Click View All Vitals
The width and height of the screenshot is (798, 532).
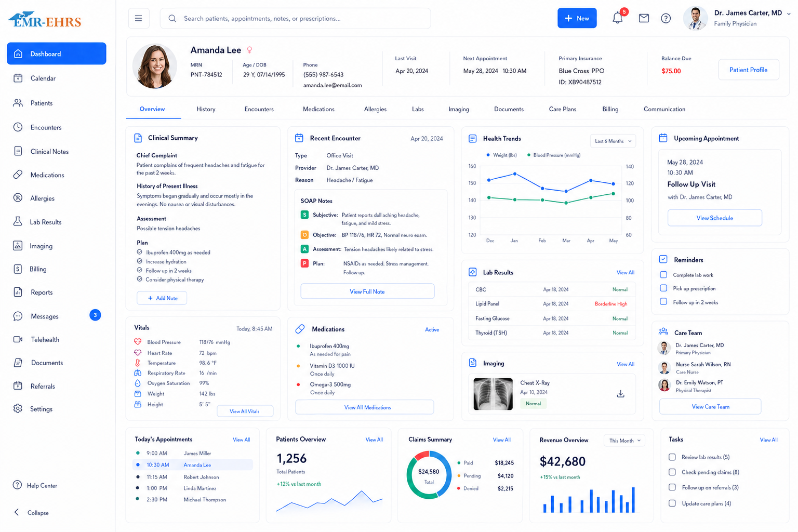coord(245,411)
